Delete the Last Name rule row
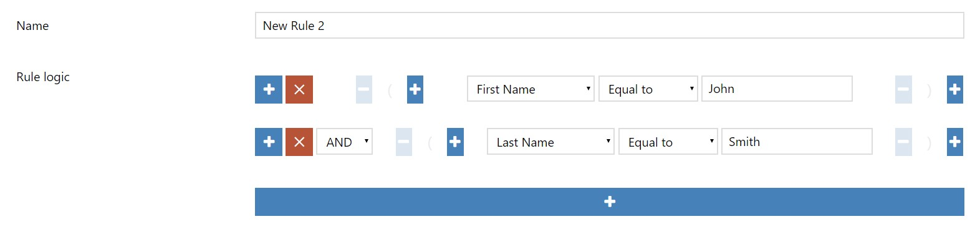The height and width of the screenshot is (229, 980). tap(299, 142)
